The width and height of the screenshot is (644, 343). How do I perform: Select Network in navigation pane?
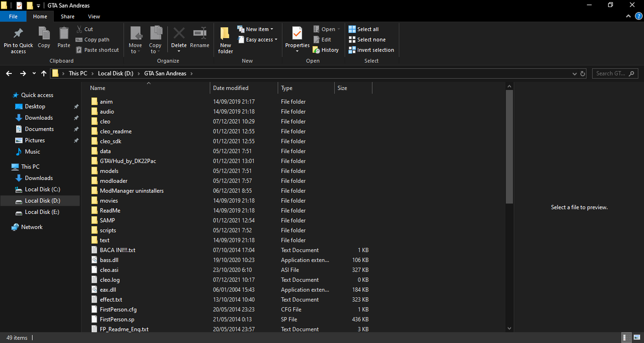click(32, 227)
